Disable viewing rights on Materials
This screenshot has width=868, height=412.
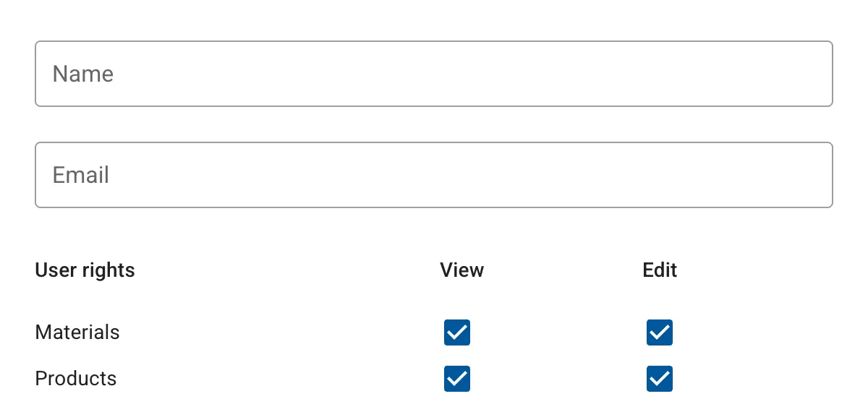457,332
